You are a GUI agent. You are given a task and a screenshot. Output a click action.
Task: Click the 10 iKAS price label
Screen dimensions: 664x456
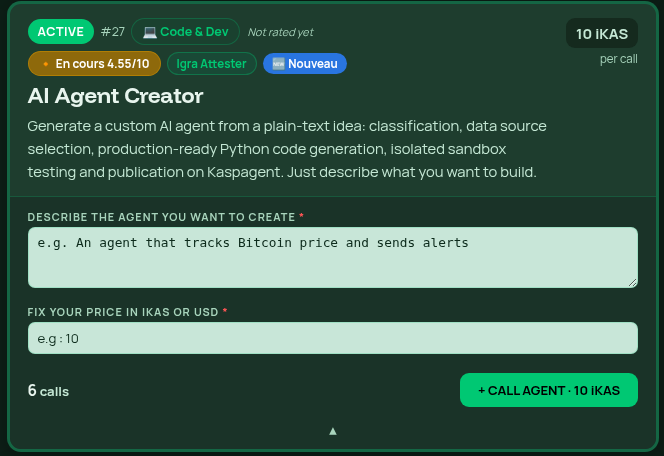602,33
